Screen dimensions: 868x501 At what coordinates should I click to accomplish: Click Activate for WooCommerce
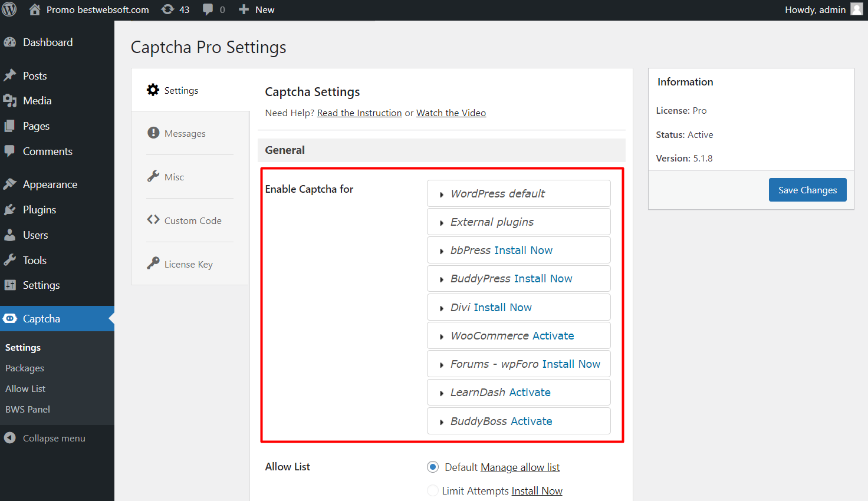point(553,335)
